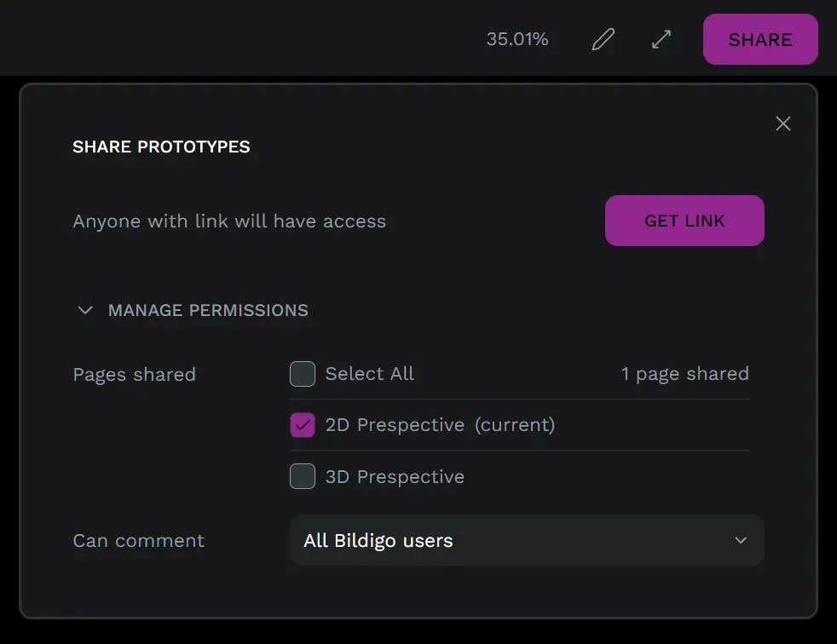Click the empty checkbox icon beside Select All
This screenshot has height=644, width=837.
302,373
